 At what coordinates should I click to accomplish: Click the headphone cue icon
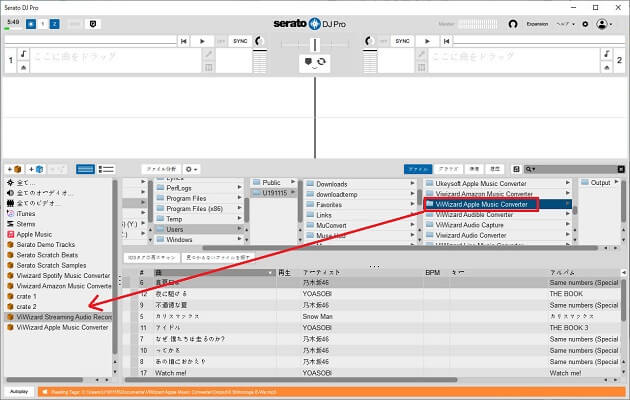click(513, 24)
